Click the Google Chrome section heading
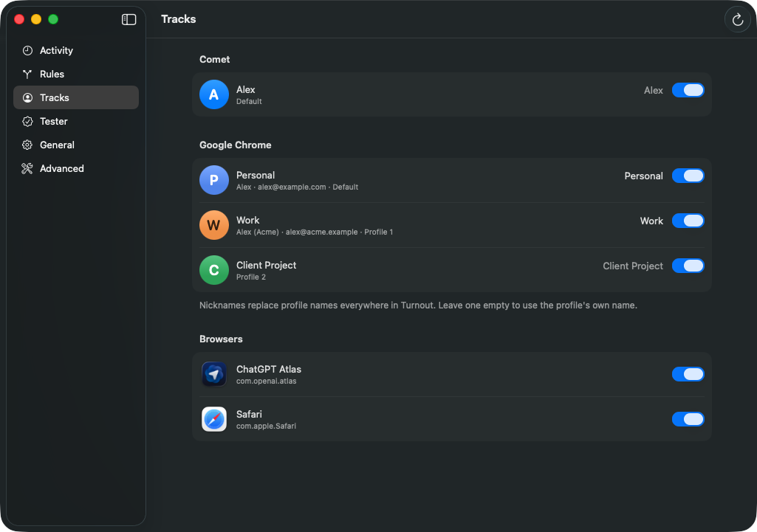The width and height of the screenshot is (757, 532). click(235, 145)
